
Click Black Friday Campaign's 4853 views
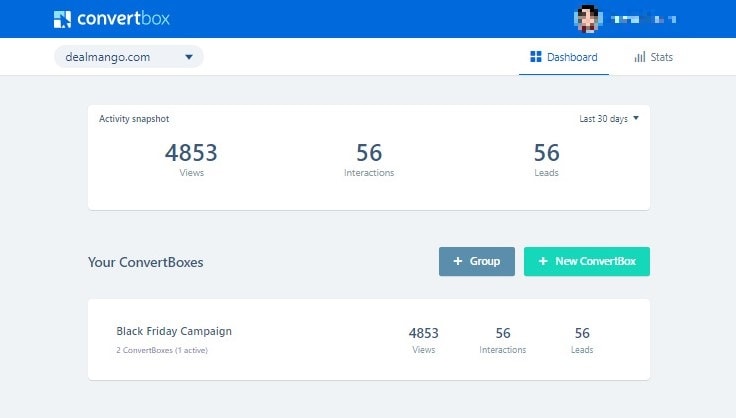pos(423,333)
